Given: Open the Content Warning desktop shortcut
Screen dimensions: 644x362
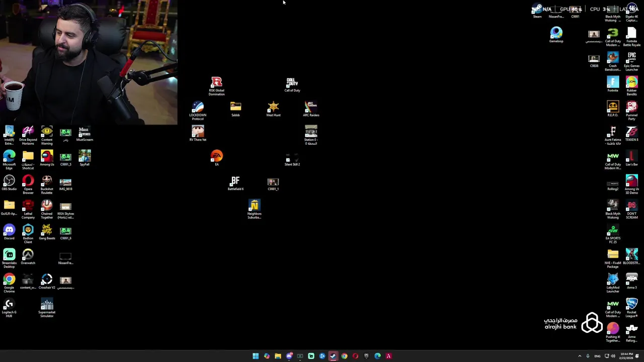Looking at the screenshot, I should (x=47, y=136).
